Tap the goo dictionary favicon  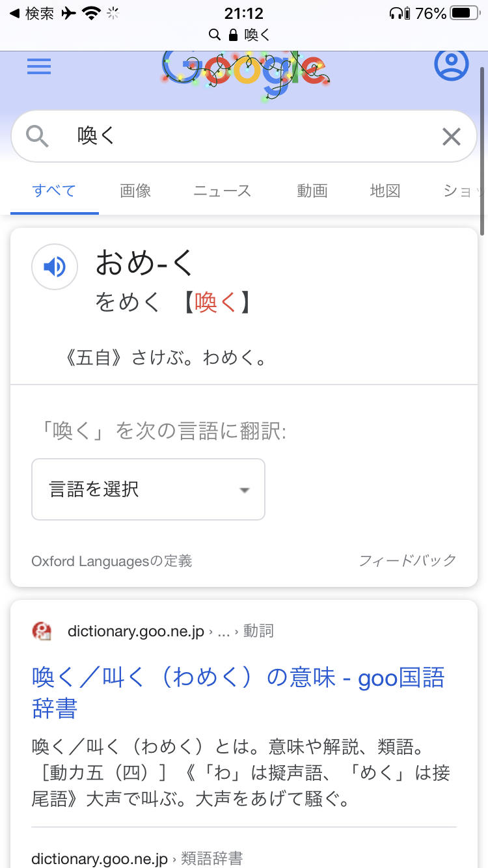[42, 631]
